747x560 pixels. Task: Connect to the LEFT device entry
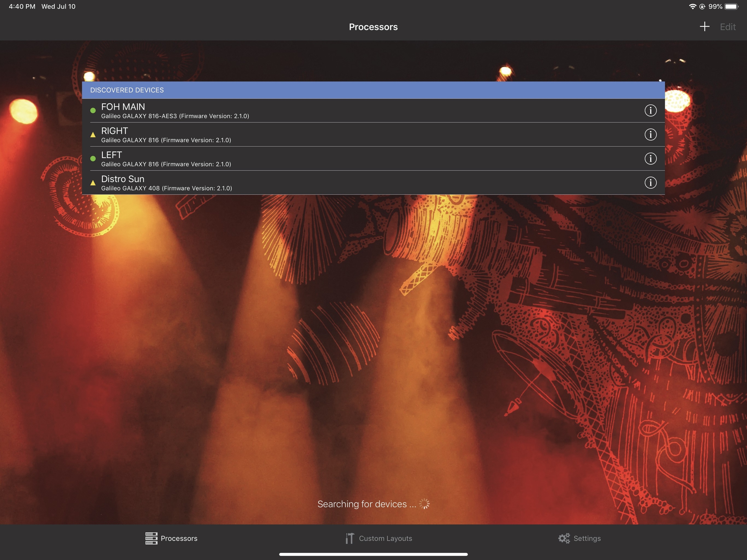(x=338, y=158)
